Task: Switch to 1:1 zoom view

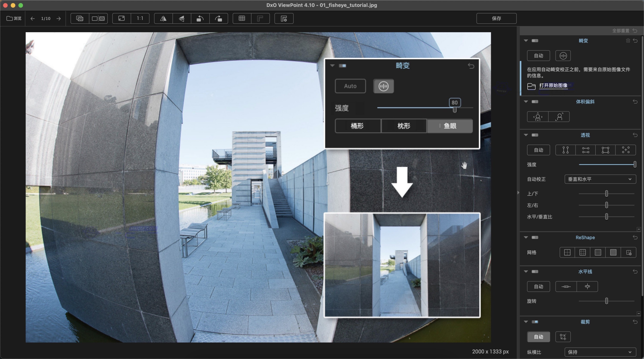Action: 140,18
